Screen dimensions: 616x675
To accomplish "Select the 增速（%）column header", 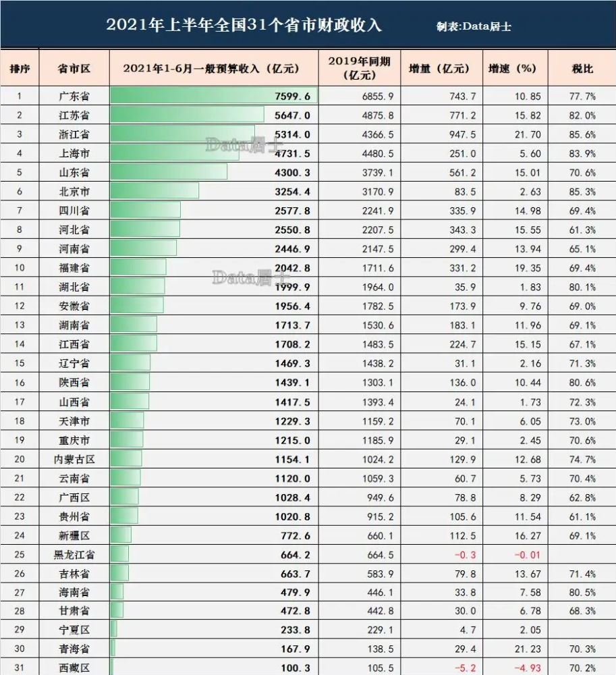I will click(512, 68).
